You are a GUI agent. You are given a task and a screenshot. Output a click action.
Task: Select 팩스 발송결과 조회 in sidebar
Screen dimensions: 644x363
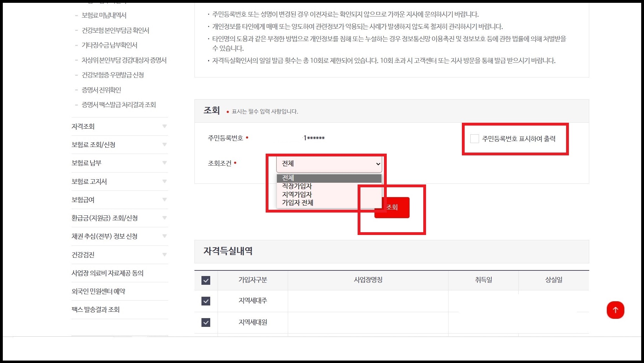coord(95,310)
